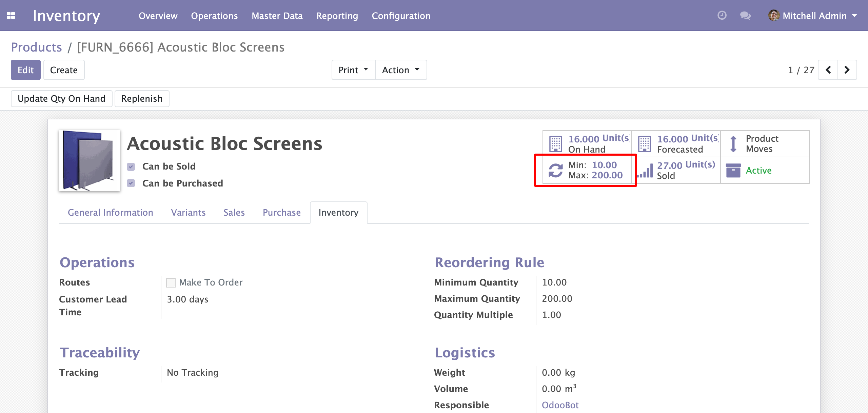868x413 pixels.
Task: Toggle the Can be Purchased checkbox
Action: click(131, 183)
